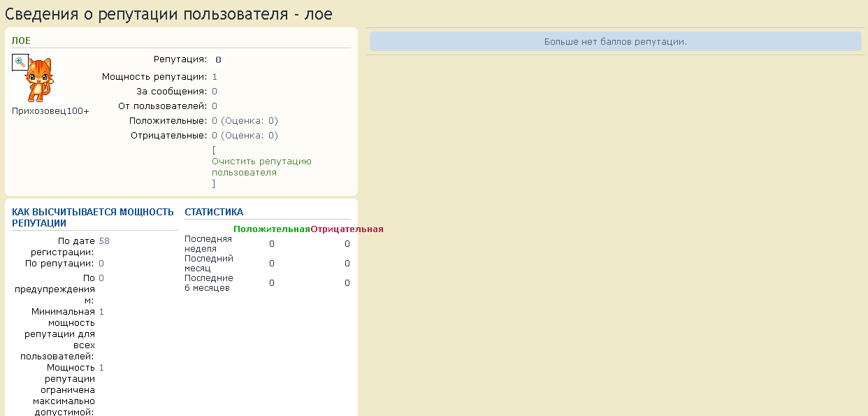Screen dimensions: 868x416
Task: Click the magnifier zoom icon on the avatar
Action: 20,62
